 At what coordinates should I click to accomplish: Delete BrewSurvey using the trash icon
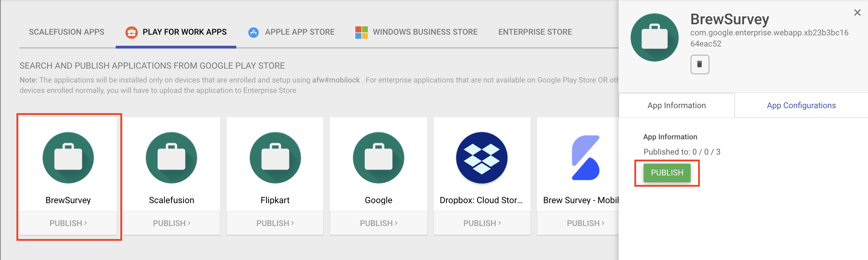pos(700,64)
